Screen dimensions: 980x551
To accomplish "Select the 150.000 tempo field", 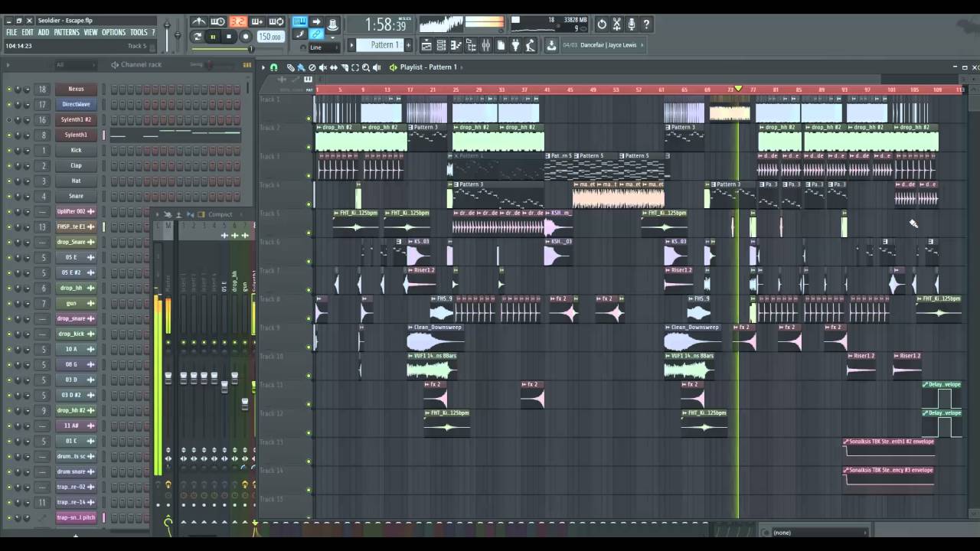I will (269, 36).
